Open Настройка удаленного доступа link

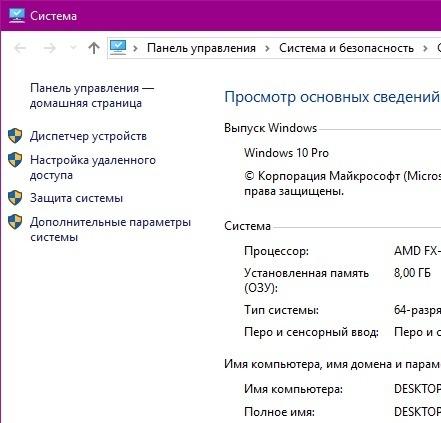click(93, 167)
